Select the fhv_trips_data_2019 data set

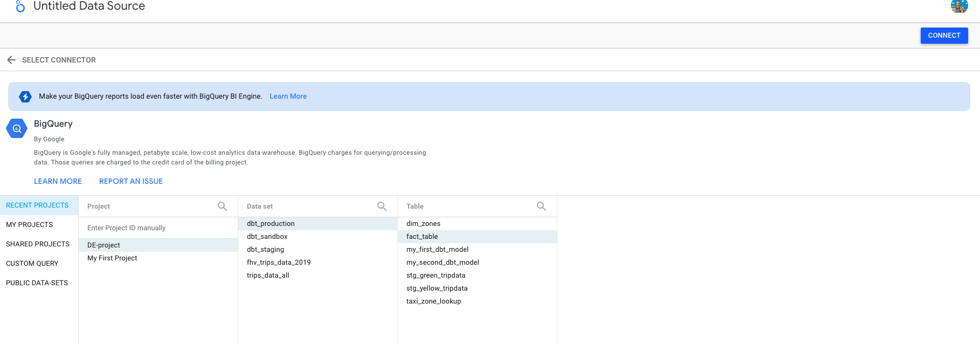318,263
